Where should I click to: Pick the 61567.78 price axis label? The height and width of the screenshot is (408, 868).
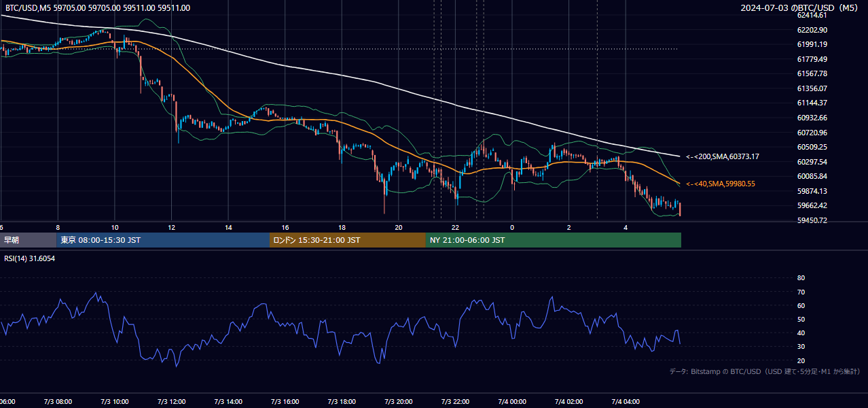click(813, 73)
